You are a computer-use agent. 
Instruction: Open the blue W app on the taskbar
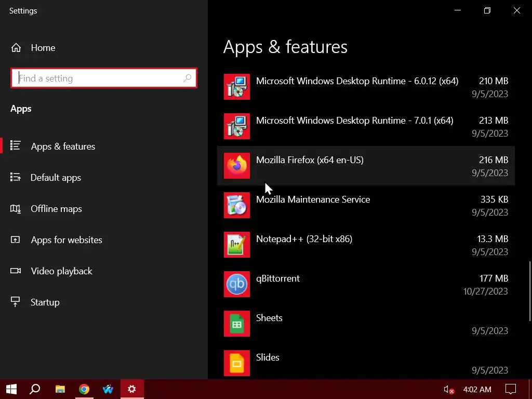tap(108, 389)
